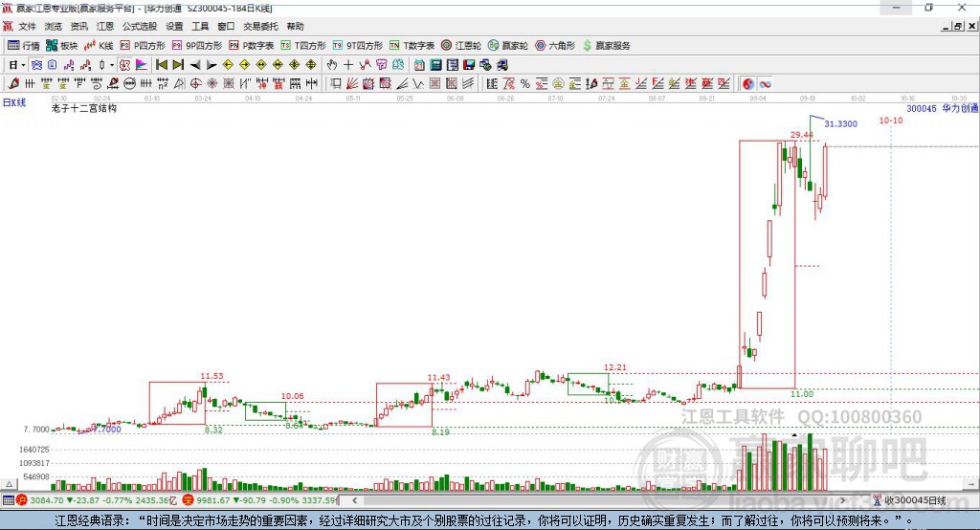Open the T数字表 time number table
Image resolution: width=980 pixels, height=530 pixels.
coord(412,46)
